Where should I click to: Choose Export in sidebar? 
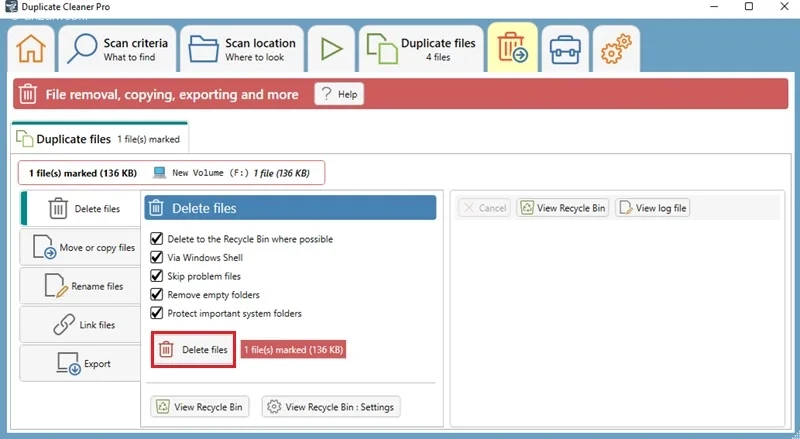[x=81, y=363]
